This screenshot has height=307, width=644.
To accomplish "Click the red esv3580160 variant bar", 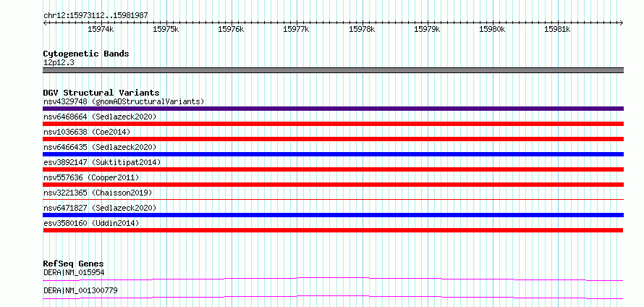I will pos(333,230).
